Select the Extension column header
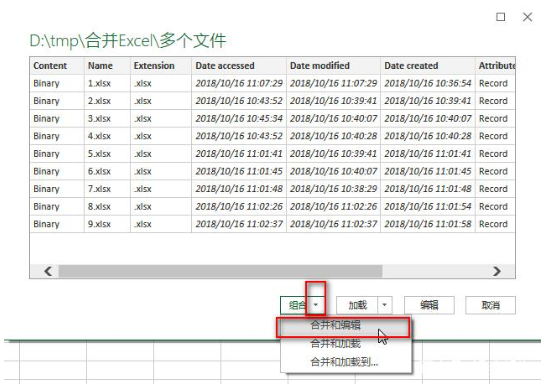The height and width of the screenshot is (392, 549). tap(161, 65)
